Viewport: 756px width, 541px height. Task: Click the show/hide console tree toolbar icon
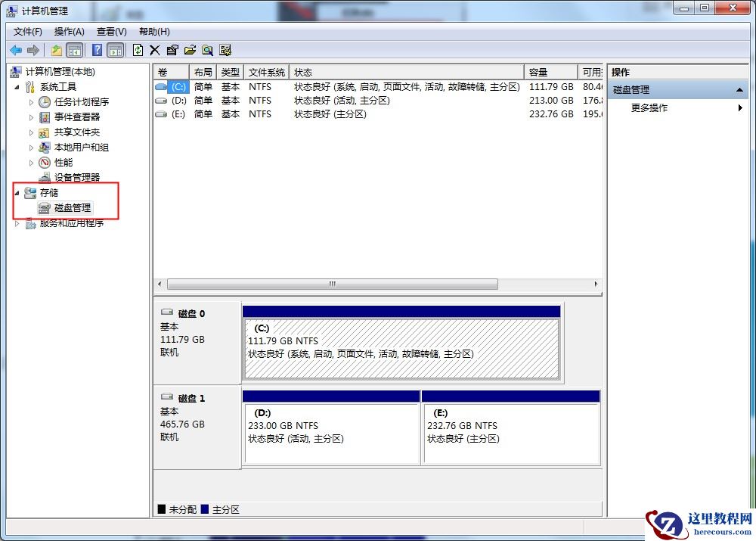point(75,50)
